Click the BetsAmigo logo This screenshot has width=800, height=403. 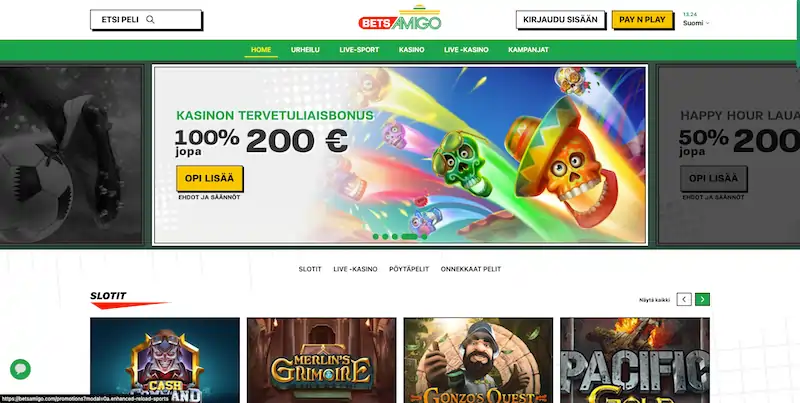(x=399, y=19)
